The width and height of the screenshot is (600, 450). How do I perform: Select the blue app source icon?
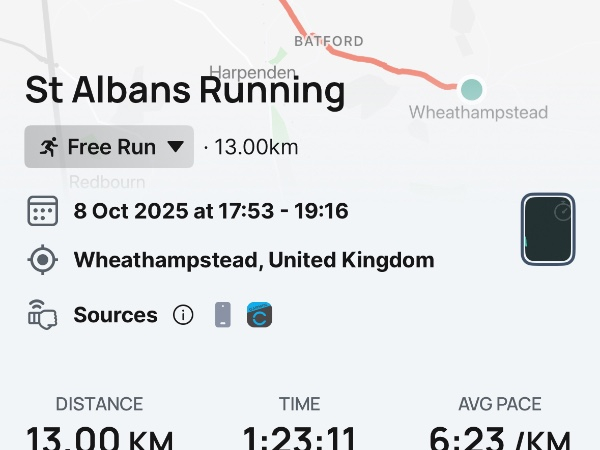[260, 315]
